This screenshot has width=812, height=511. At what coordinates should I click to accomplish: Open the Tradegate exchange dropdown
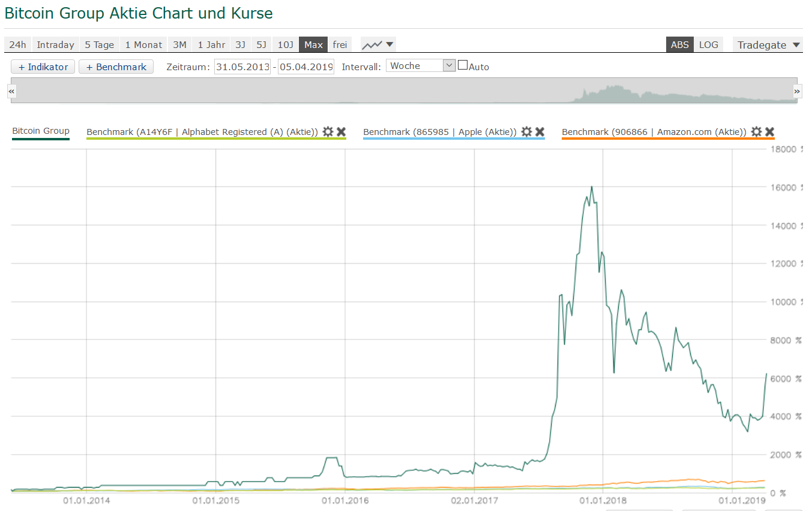[768, 44]
